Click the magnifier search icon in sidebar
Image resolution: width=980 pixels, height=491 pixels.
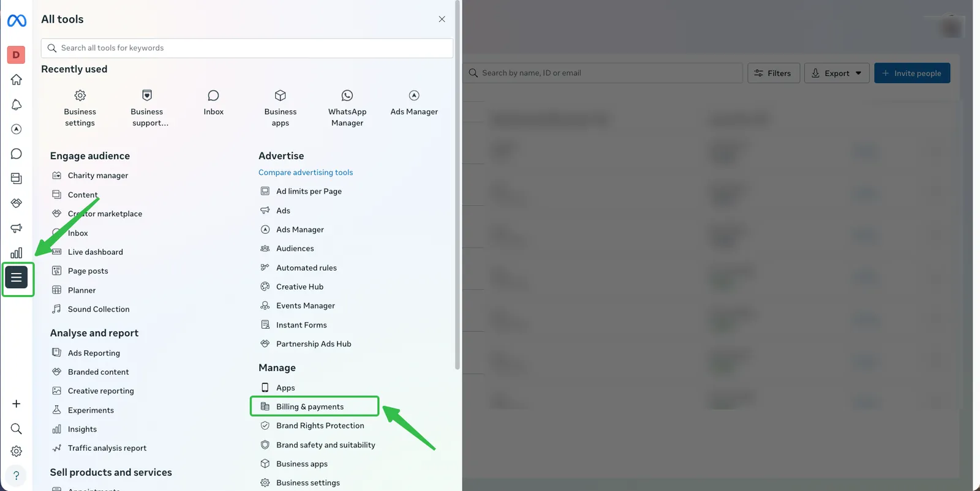click(17, 429)
